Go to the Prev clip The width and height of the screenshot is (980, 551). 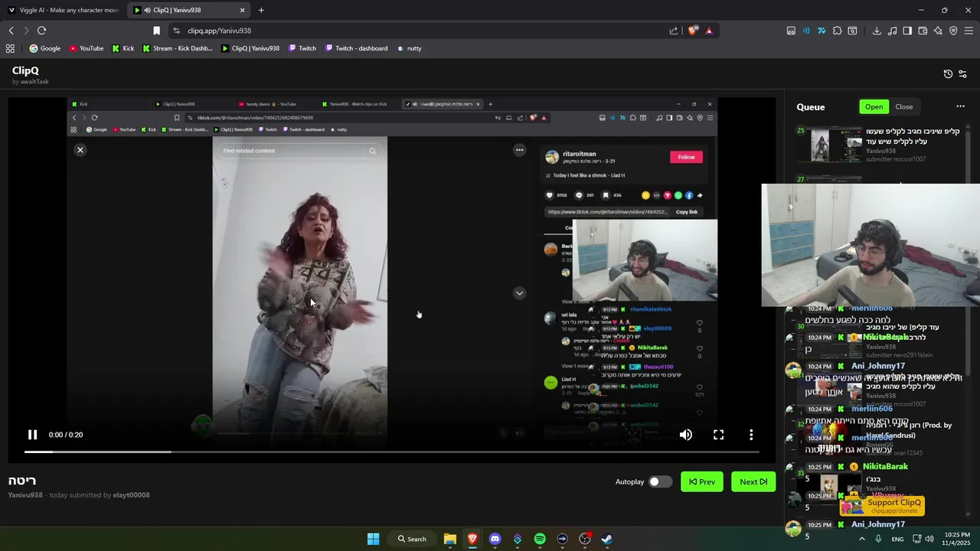click(x=702, y=481)
